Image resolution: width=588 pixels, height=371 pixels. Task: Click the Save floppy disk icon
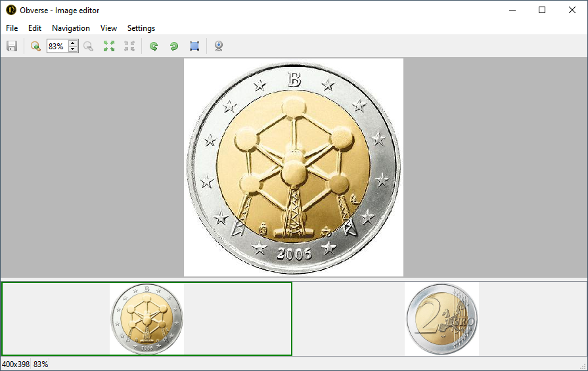[x=12, y=46]
